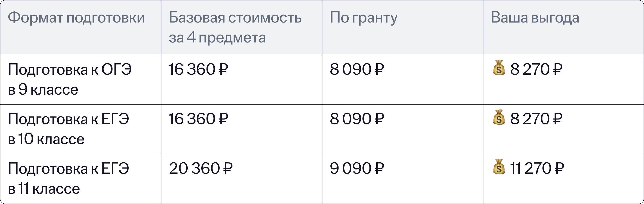
Task: Click the 20 360 ₽ base price
Action: click(x=200, y=168)
